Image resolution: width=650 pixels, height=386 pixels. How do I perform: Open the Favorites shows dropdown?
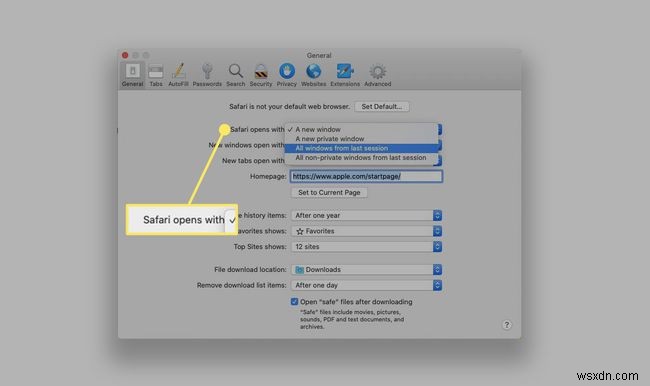click(x=366, y=231)
